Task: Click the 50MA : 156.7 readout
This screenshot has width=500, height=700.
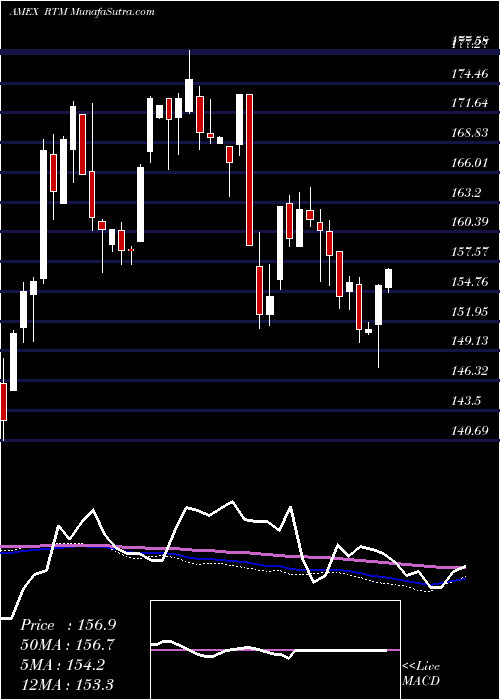Action: coord(67,645)
